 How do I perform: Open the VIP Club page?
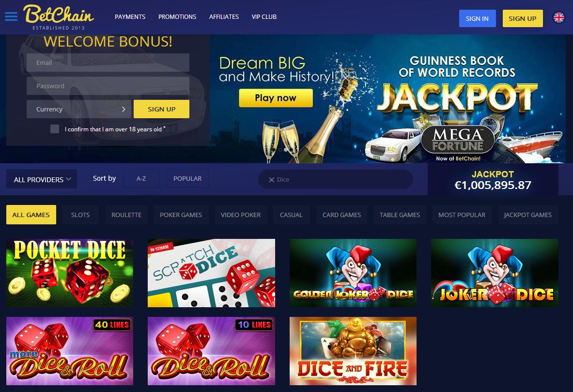pyautogui.click(x=264, y=17)
